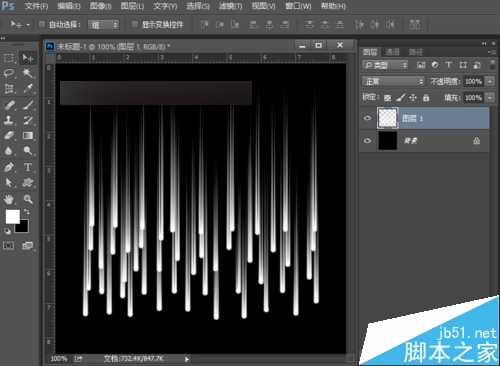
Task: Click the foreground white color swatch
Action: pos(12,217)
